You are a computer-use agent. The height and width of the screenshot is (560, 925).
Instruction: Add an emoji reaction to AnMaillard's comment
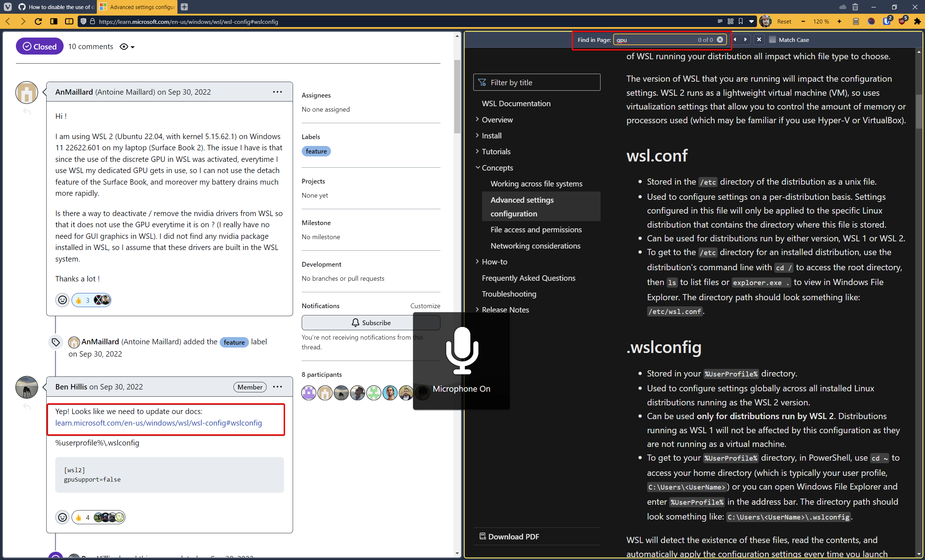click(x=62, y=300)
